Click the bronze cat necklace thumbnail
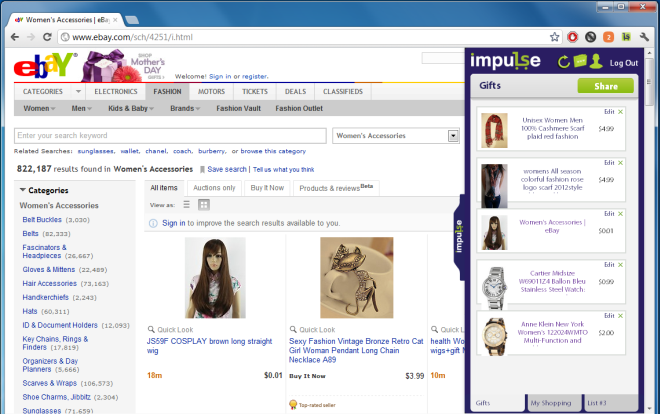Image resolution: width=660 pixels, height=414 pixels. (357, 278)
